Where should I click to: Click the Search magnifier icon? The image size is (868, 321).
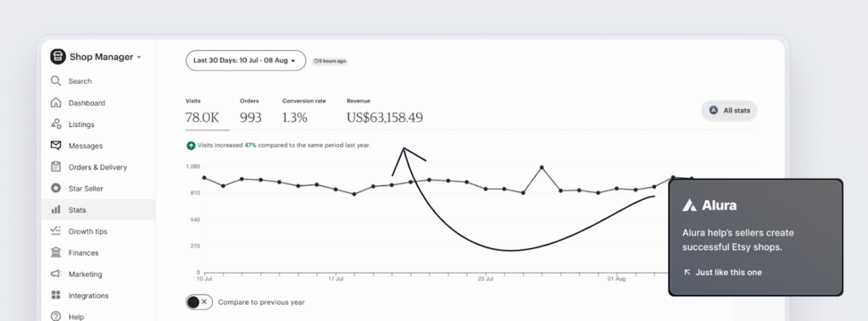[x=56, y=80]
